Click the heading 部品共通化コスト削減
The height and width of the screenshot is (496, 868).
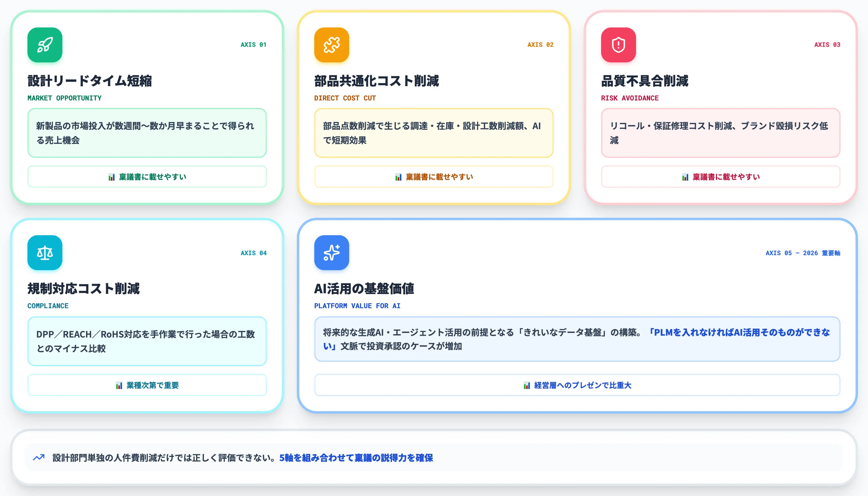click(376, 81)
